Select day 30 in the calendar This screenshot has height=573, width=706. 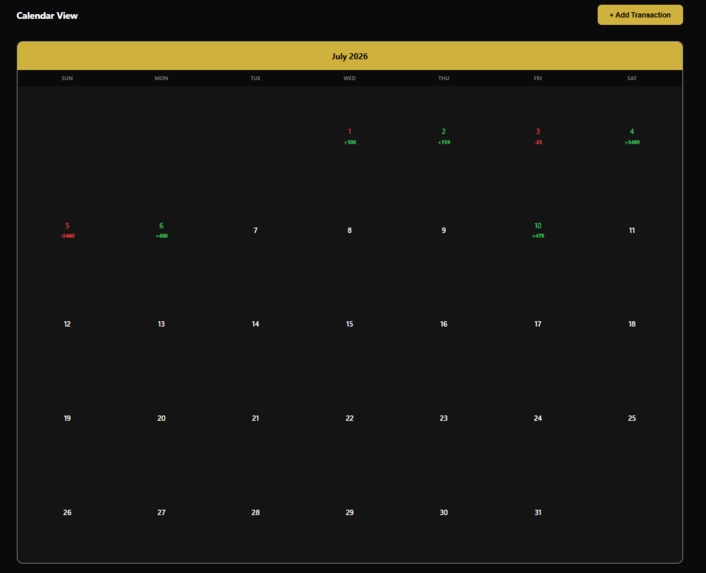444,512
